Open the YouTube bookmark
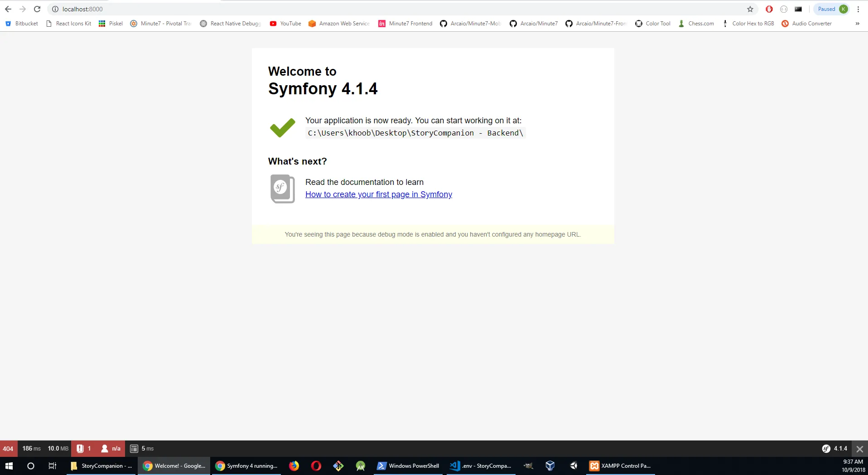This screenshot has height=475, width=868. (x=285, y=24)
